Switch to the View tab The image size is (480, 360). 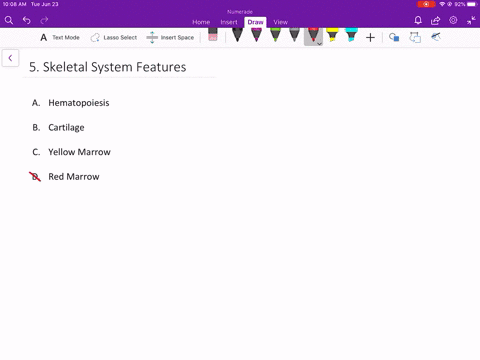pos(281,22)
